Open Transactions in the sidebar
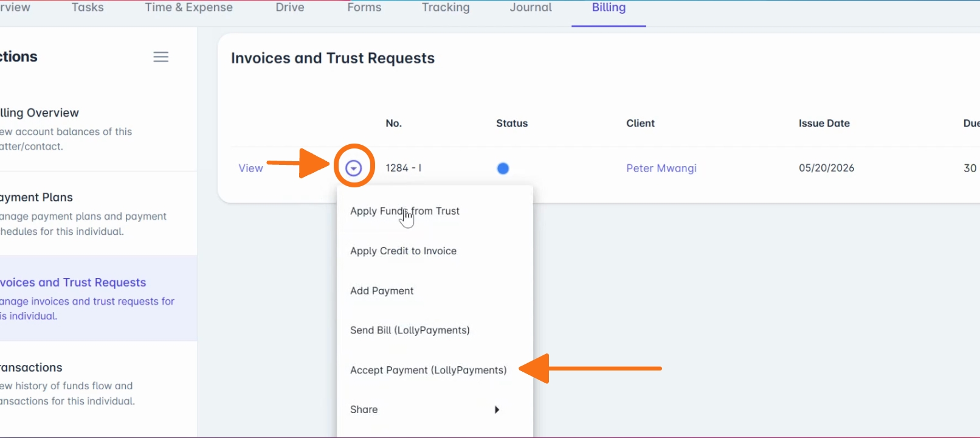 tap(98, 383)
